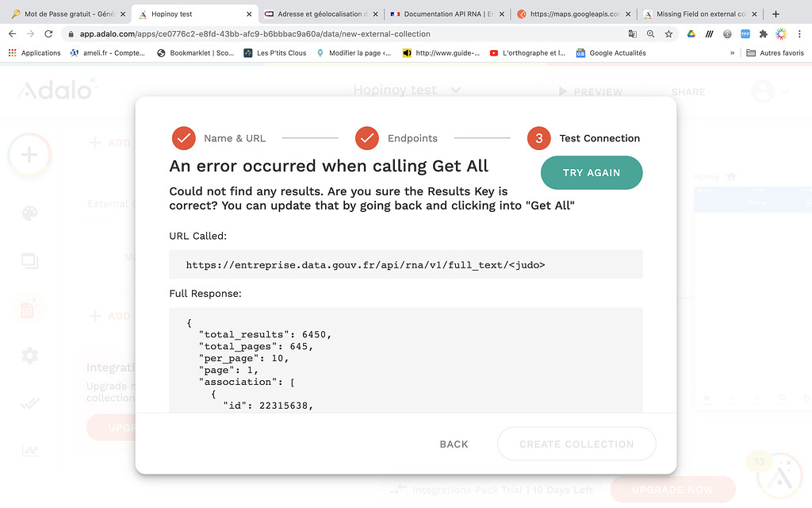Click inside the browser address bar

click(317, 34)
